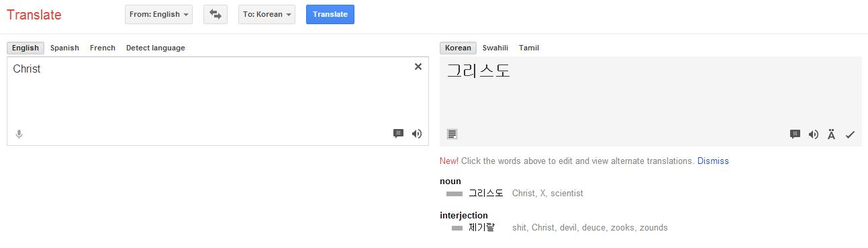The image size is (868, 248).
Task: Open example usage for Korean translation
Action: pos(795,134)
